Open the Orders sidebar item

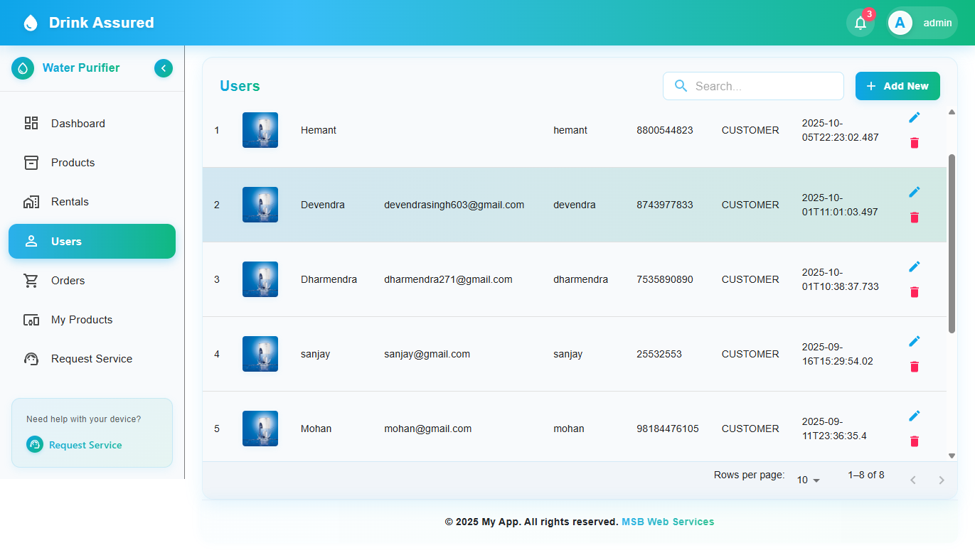point(68,281)
